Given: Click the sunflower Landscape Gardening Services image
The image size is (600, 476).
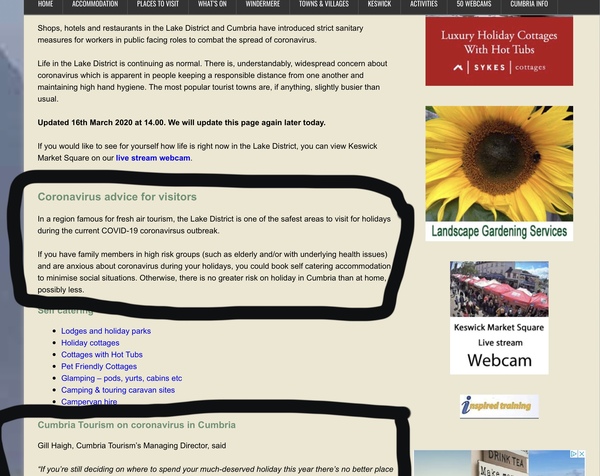Looking at the screenshot, I should (x=499, y=173).
